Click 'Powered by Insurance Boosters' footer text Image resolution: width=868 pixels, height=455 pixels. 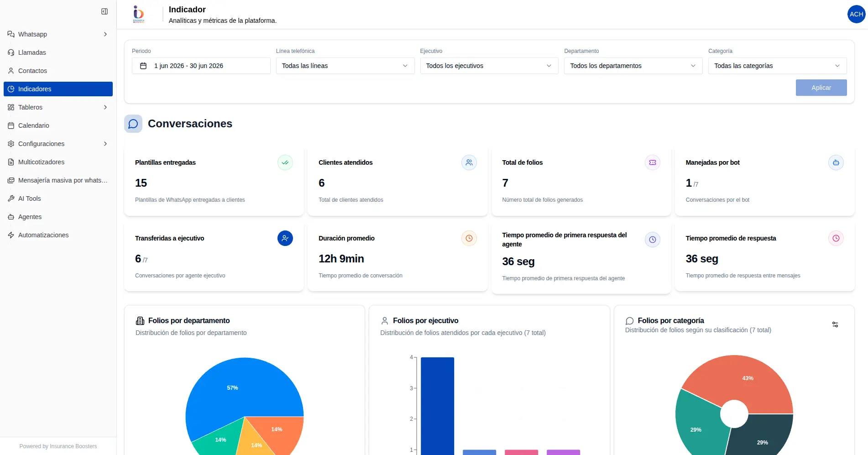(x=58, y=446)
